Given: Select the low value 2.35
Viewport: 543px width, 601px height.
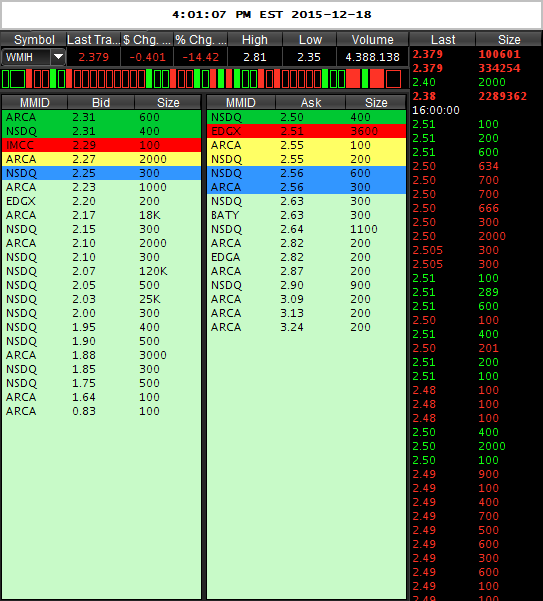Looking at the screenshot, I should click(309, 57).
